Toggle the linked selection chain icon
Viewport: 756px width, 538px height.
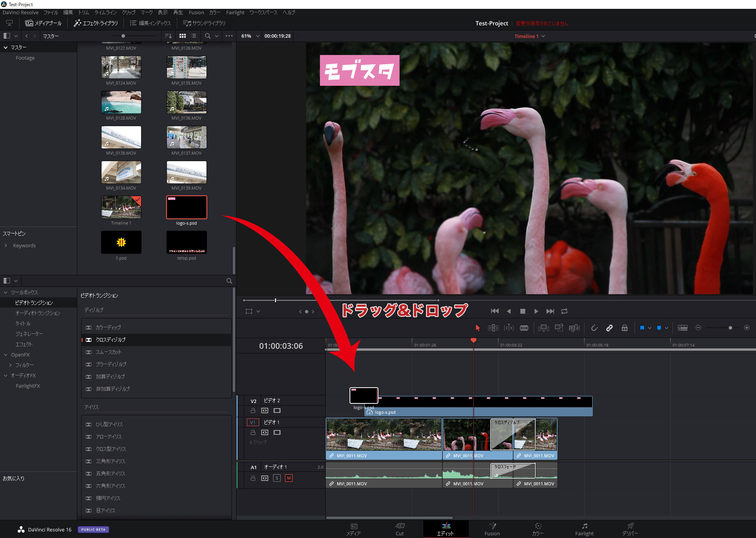(x=609, y=328)
